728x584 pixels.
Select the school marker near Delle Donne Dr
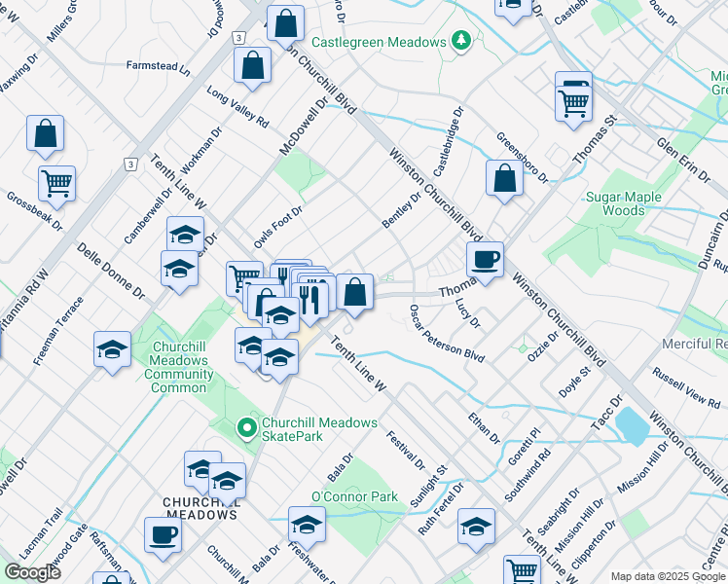(x=113, y=348)
